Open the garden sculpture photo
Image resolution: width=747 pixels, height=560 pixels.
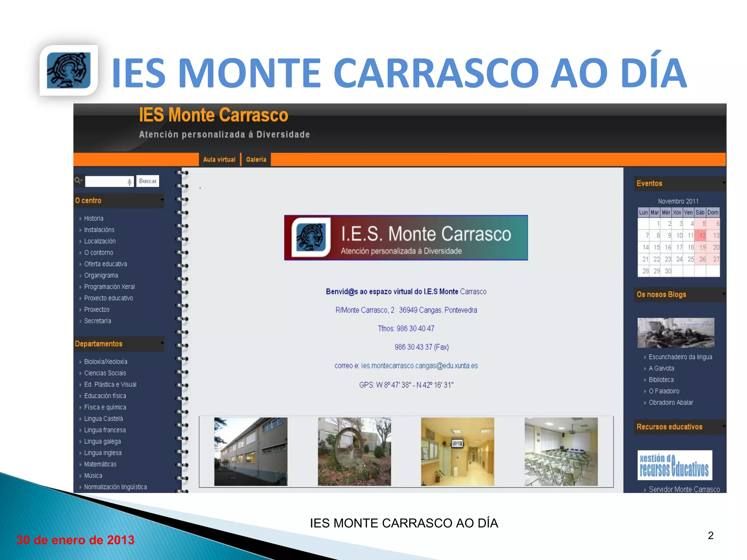click(354, 451)
